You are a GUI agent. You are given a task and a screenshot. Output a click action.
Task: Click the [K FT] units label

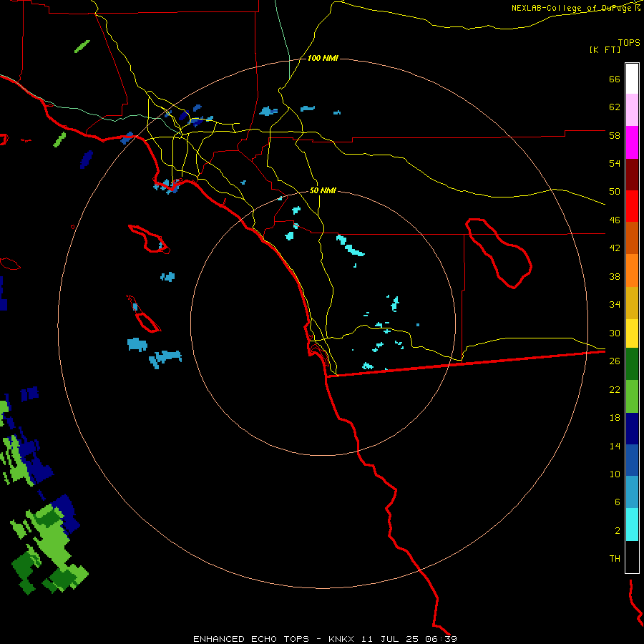click(605, 49)
